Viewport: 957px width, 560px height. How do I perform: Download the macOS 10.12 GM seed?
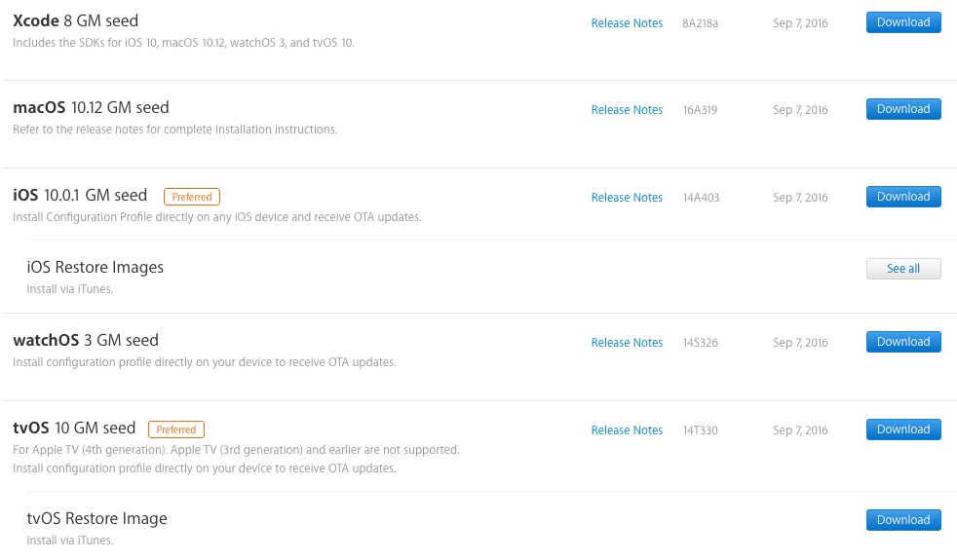click(x=902, y=109)
